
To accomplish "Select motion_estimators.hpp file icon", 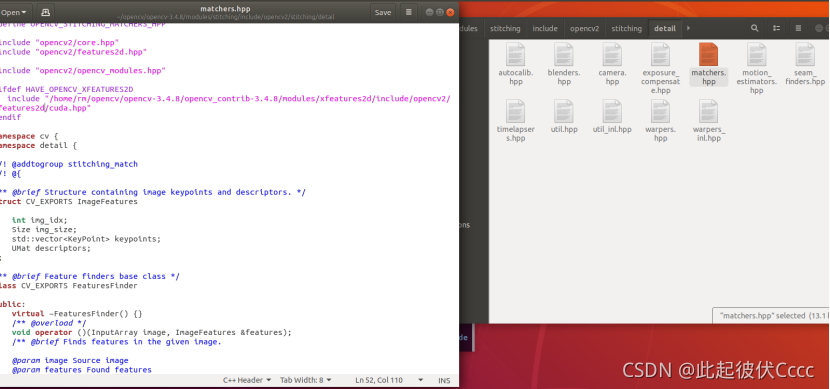I will pos(756,55).
